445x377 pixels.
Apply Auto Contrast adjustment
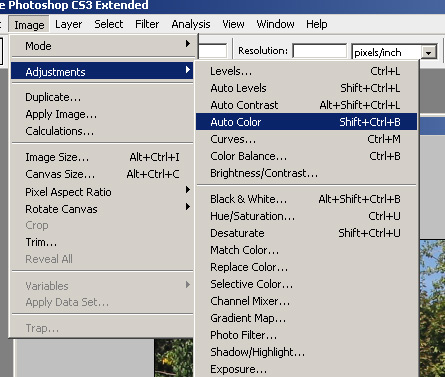[x=306, y=105]
